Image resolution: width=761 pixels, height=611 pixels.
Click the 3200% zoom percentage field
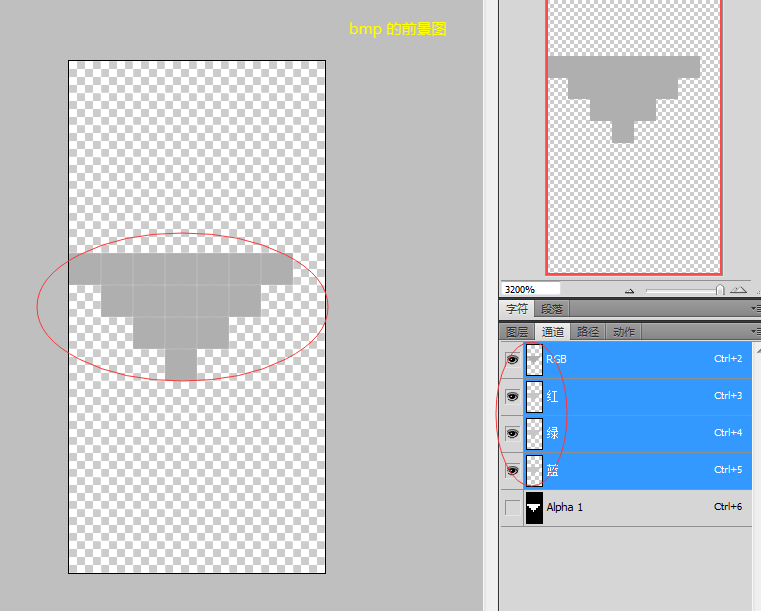coord(530,289)
